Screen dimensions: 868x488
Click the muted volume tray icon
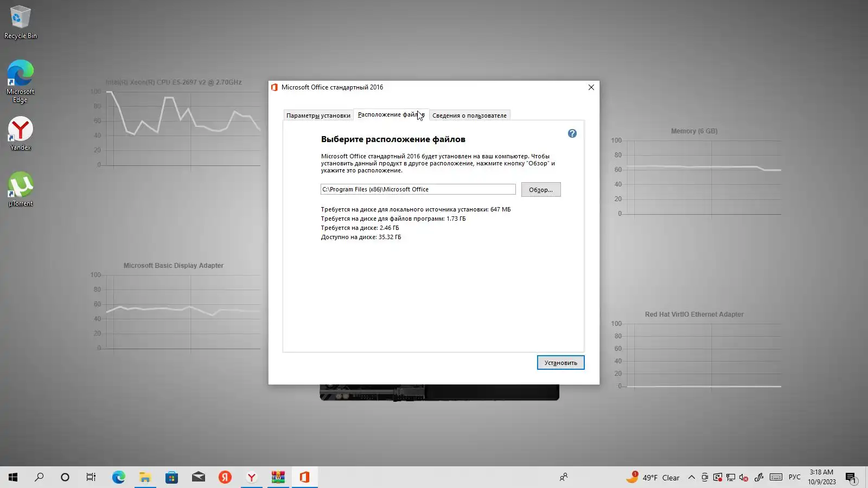click(744, 477)
